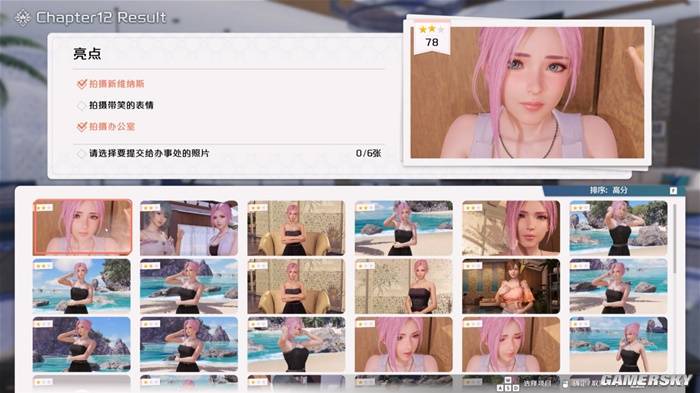Screen dimensions: 700x393
Task: Select the beach photo with both hands behind head
Action: [x=296, y=344]
